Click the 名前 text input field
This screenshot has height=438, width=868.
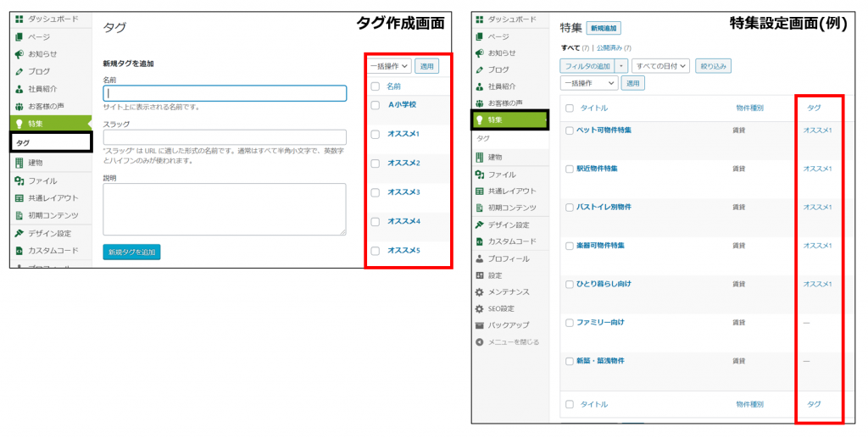[225, 93]
